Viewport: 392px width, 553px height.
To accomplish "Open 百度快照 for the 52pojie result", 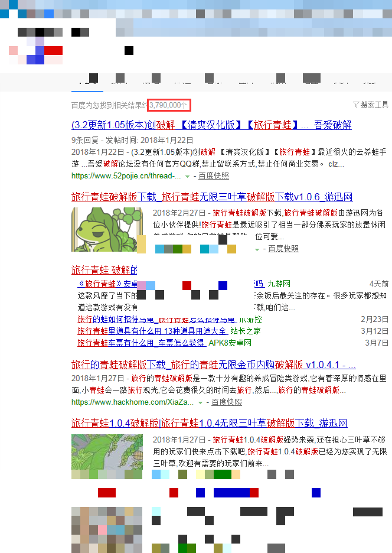I will pos(213,176).
